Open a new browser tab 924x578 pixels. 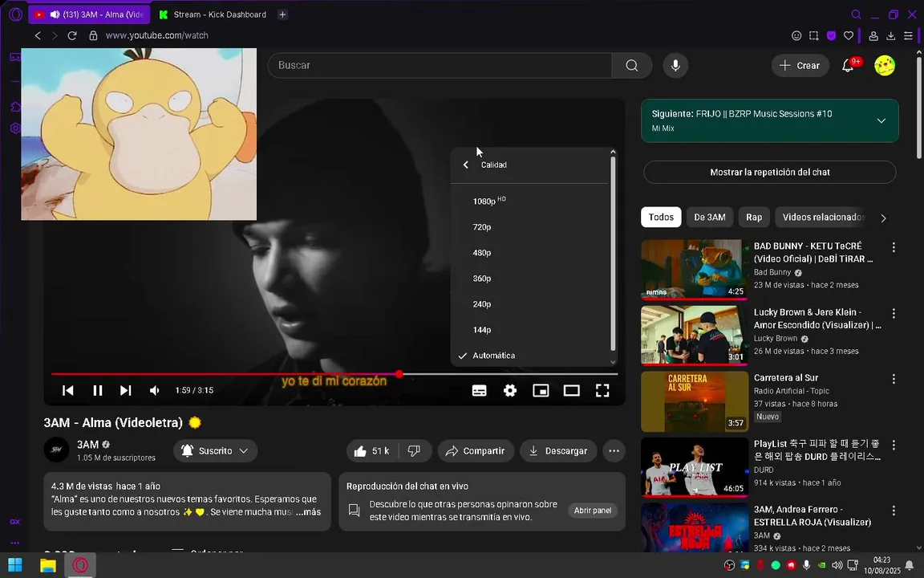click(x=282, y=14)
